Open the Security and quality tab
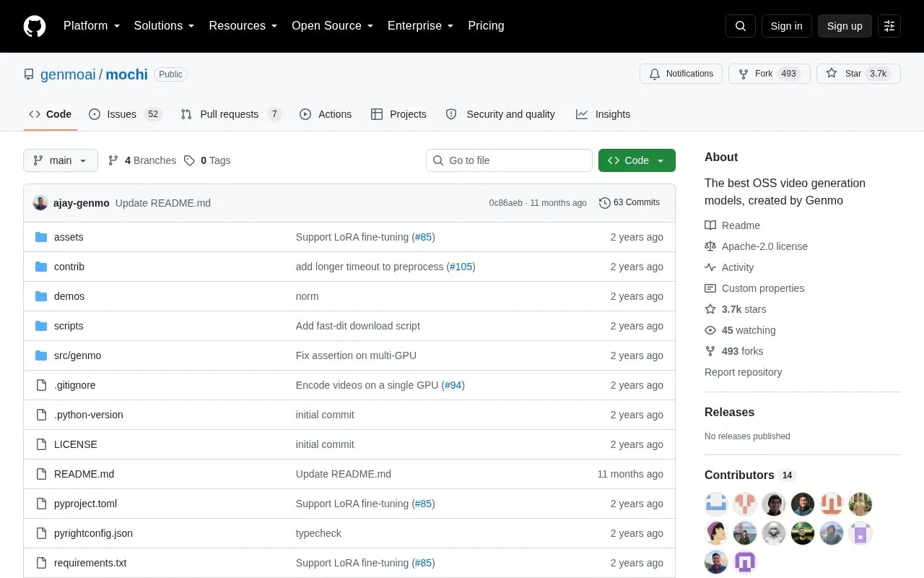924x578 pixels. [501, 114]
